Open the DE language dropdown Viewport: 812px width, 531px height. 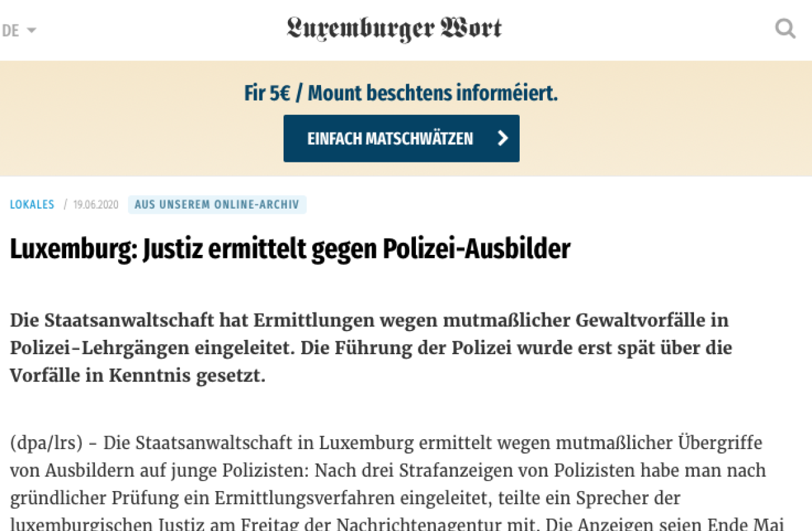19,30
